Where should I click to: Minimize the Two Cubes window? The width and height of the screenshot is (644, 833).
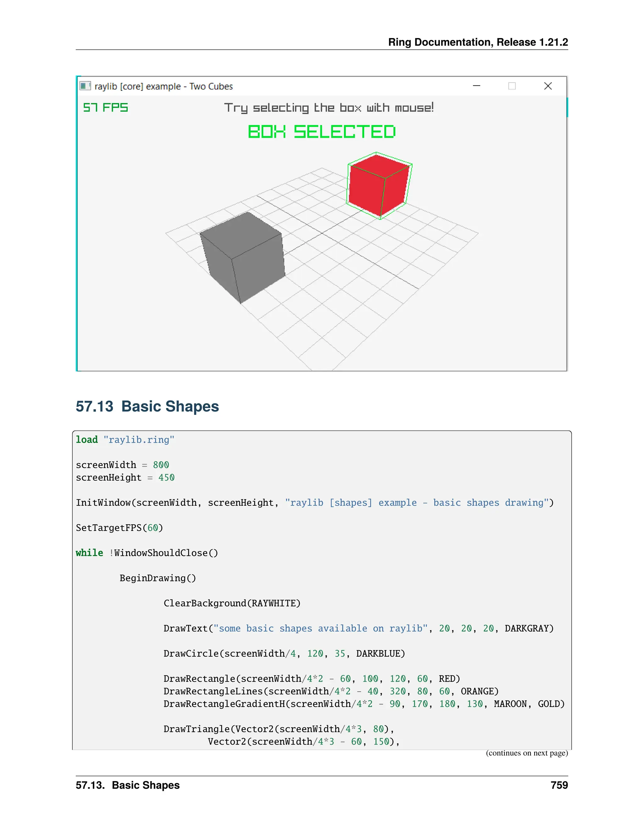[476, 86]
